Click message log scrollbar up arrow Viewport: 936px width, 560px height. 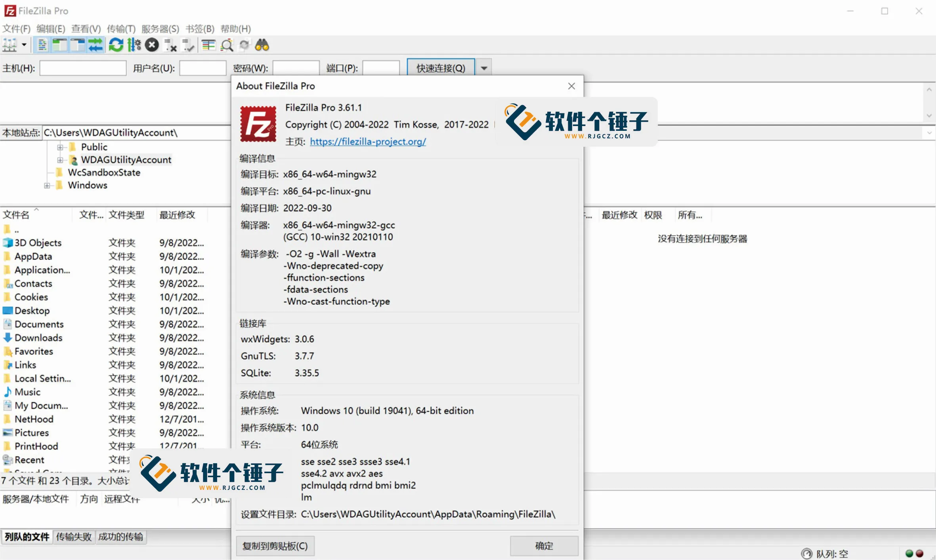(929, 90)
